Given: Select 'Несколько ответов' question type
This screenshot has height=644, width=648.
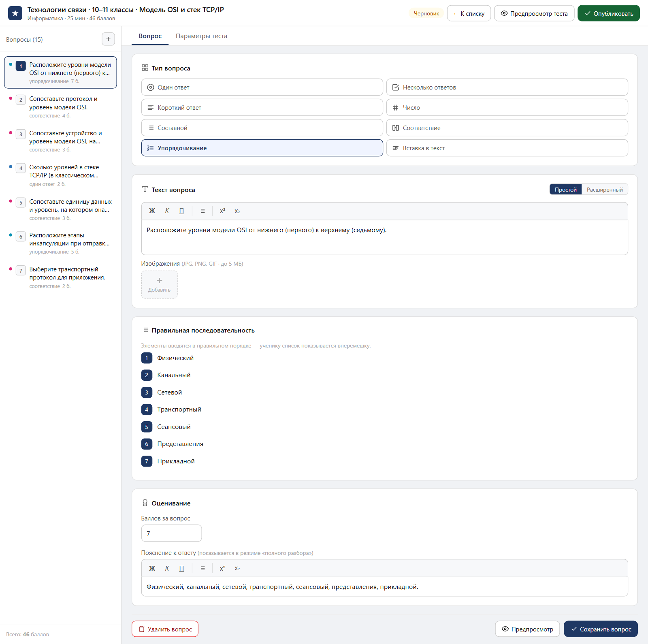Looking at the screenshot, I should click(507, 87).
